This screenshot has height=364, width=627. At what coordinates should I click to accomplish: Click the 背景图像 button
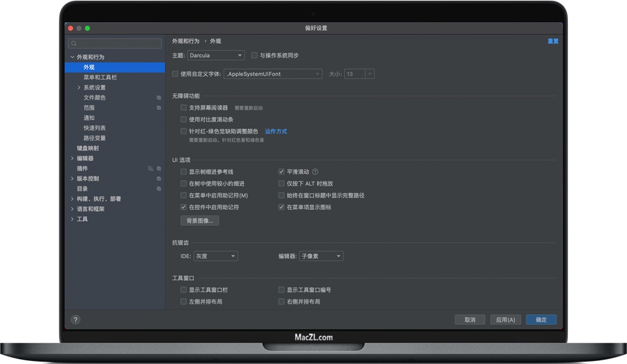tap(199, 220)
